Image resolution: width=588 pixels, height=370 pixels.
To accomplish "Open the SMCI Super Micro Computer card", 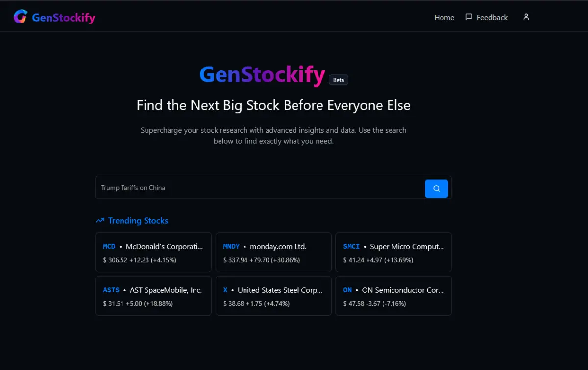I will [x=393, y=252].
